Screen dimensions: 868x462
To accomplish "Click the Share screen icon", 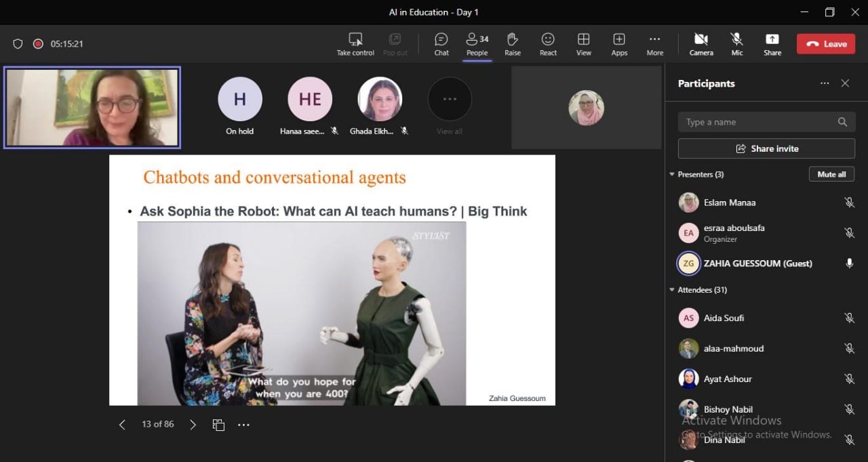I will pyautogui.click(x=772, y=44).
